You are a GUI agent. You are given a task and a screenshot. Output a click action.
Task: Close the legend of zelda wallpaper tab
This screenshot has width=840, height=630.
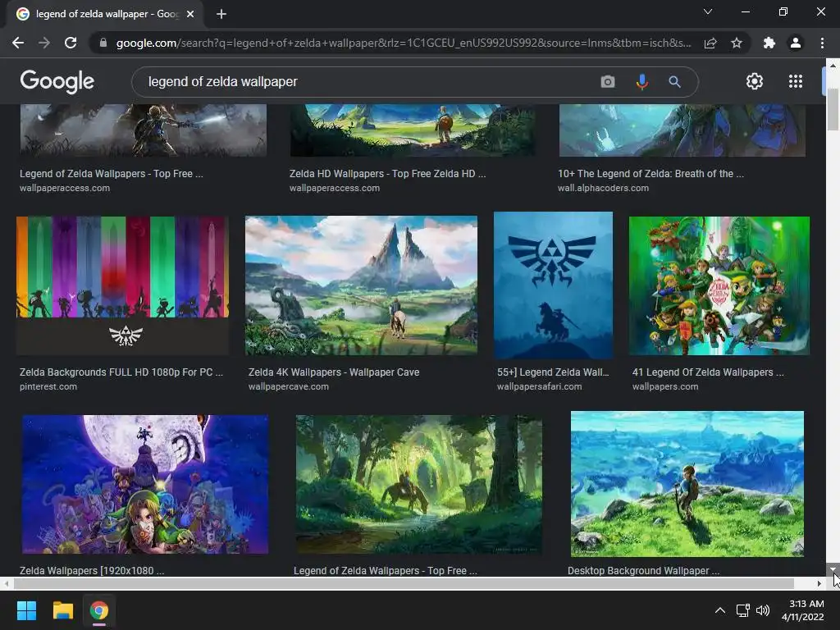pos(190,14)
